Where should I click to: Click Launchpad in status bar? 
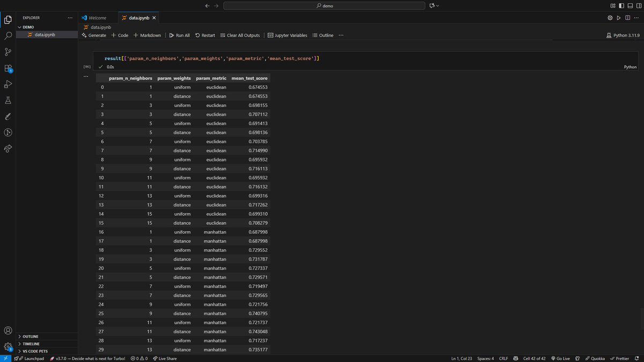click(x=30, y=358)
